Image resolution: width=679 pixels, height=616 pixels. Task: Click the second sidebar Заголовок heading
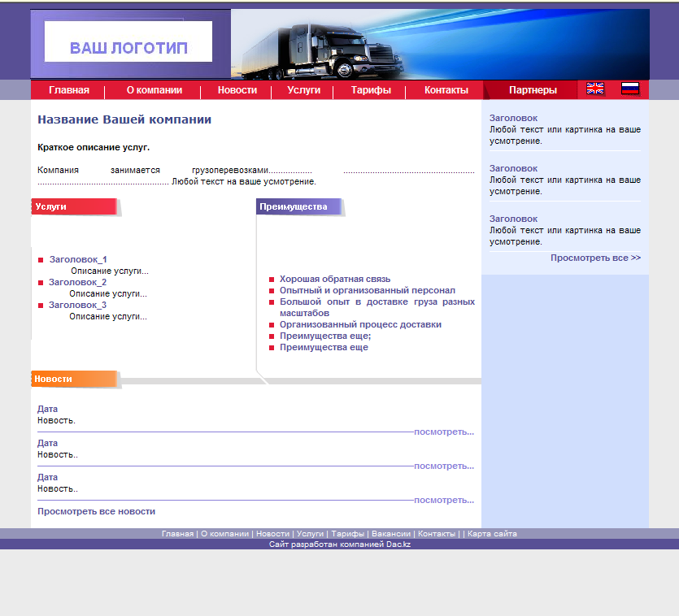513,168
